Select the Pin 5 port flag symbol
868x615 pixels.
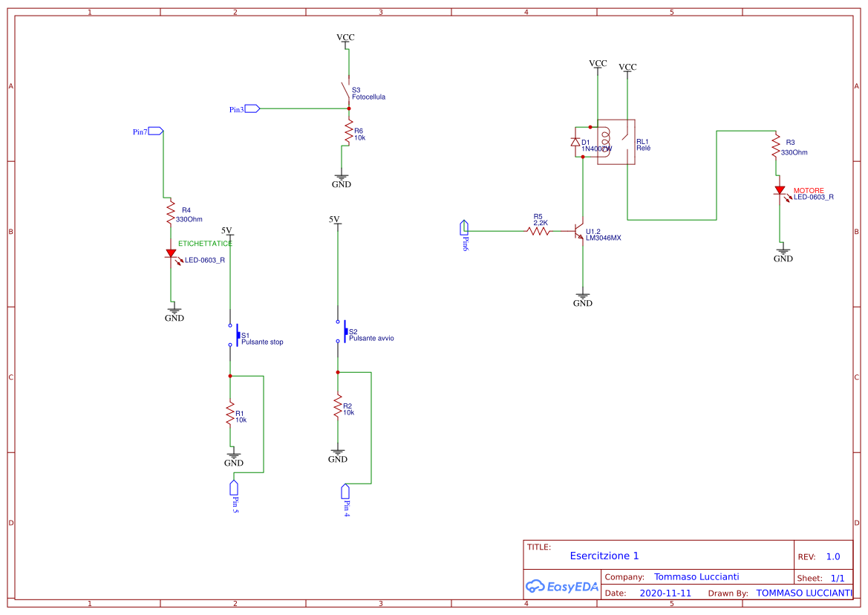click(234, 488)
